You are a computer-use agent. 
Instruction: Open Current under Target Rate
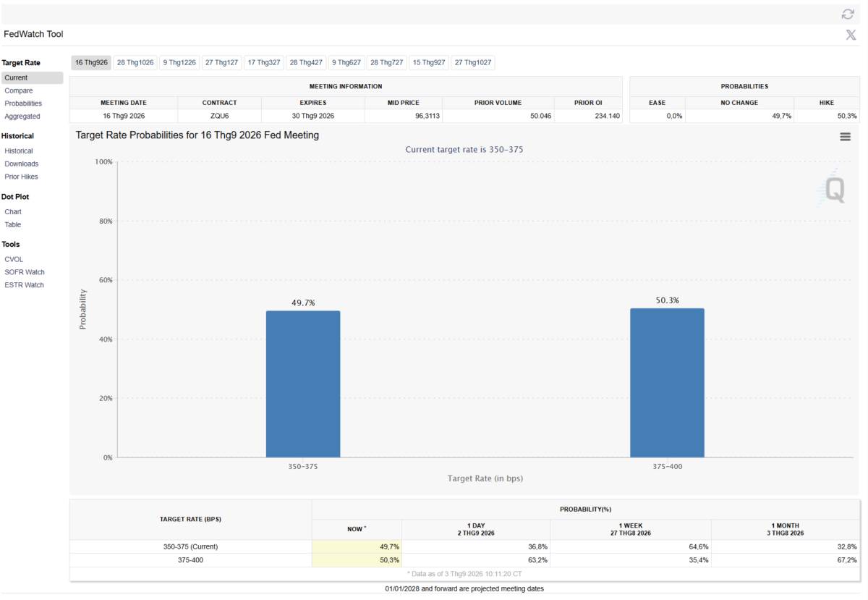pyautogui.click(x=32, y=78)
